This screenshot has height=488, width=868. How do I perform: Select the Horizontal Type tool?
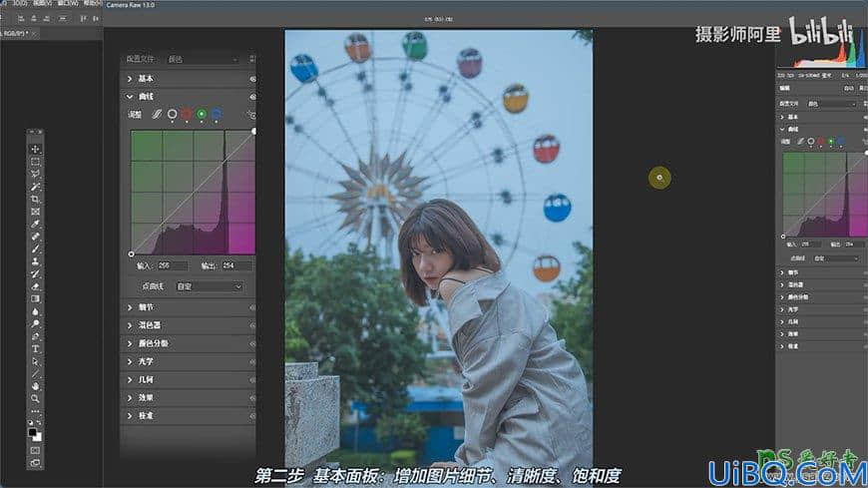[36, 349]
